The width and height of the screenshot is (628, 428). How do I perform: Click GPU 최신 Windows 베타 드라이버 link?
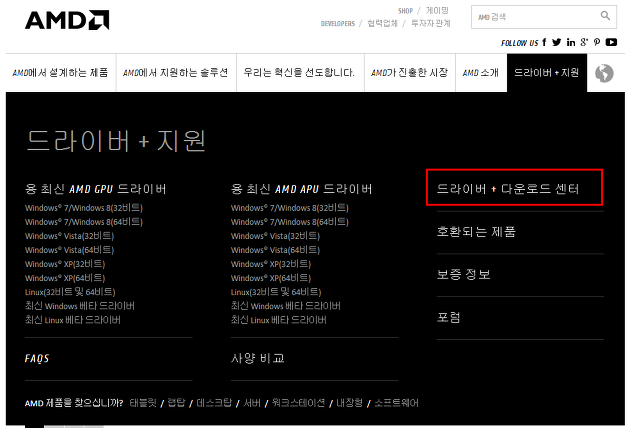80,306
